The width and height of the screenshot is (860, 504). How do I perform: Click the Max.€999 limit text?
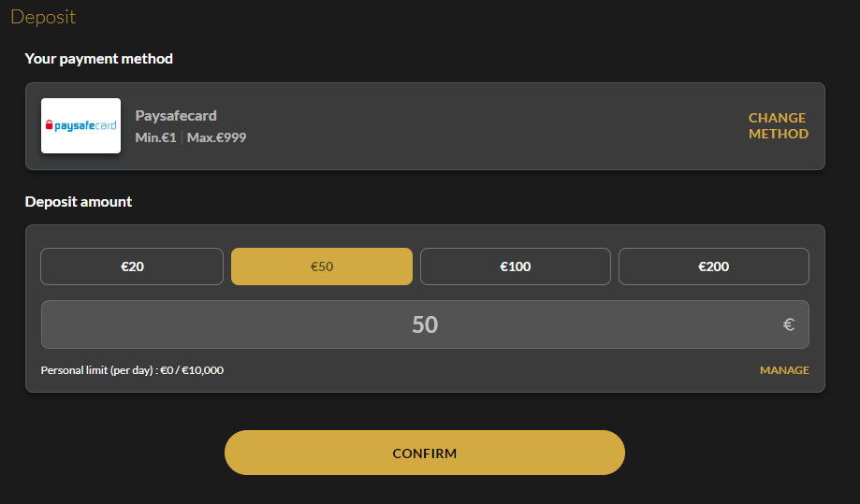click(x=217, y=137)
